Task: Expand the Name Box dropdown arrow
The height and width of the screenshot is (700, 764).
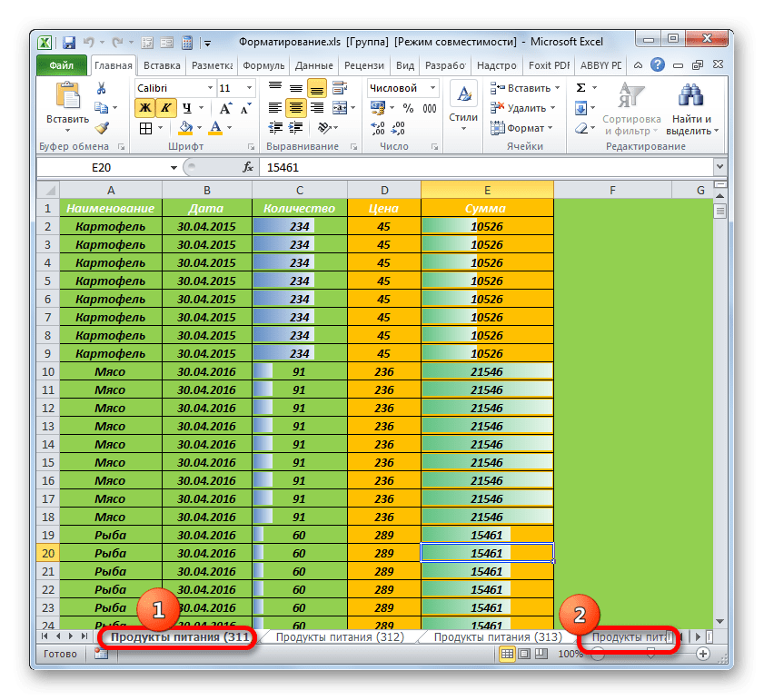Action: point(174,168)
